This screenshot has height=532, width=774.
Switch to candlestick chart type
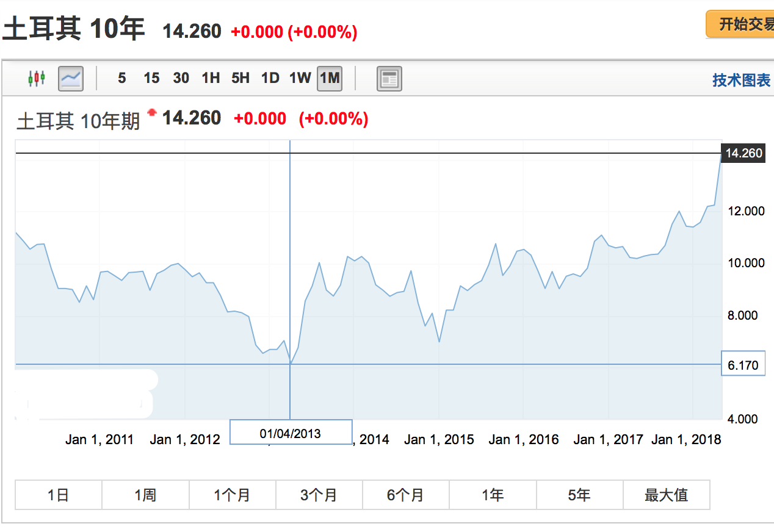[37, 78]
